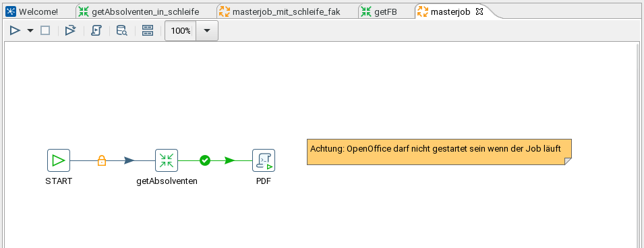Click the replay job icon

point(71,31)
